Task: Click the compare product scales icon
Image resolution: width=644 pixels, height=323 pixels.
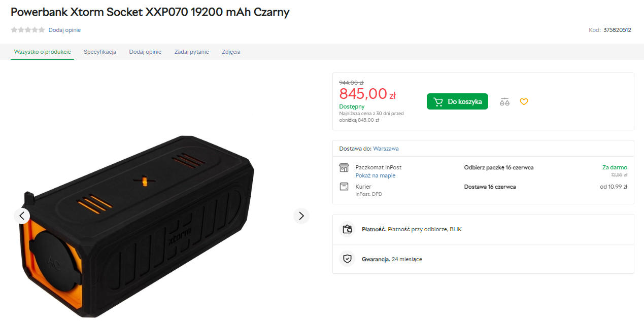Action: (x=504, y=101)
